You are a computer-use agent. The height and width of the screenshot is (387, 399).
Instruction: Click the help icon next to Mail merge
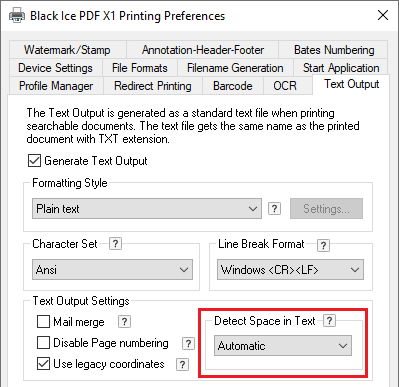(x=124, y=322)
